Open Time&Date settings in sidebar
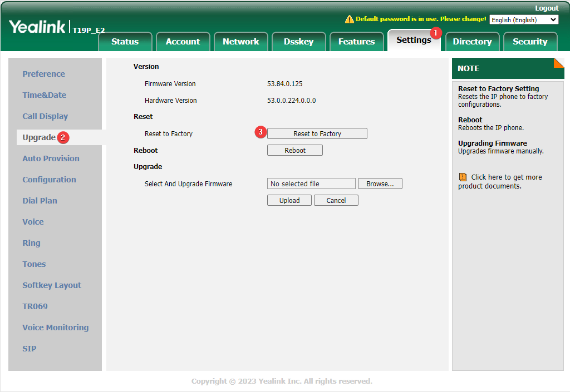570x392 pixels. (44, 95)
